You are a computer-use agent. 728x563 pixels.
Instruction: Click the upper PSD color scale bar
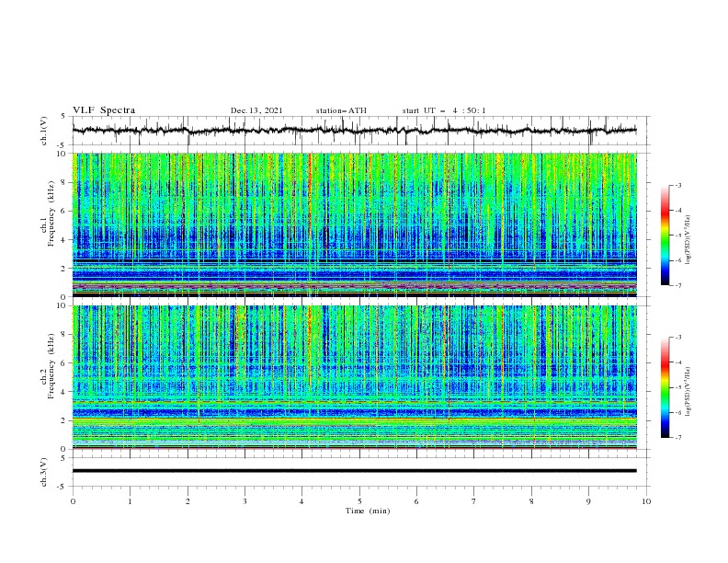click(665, 236)
